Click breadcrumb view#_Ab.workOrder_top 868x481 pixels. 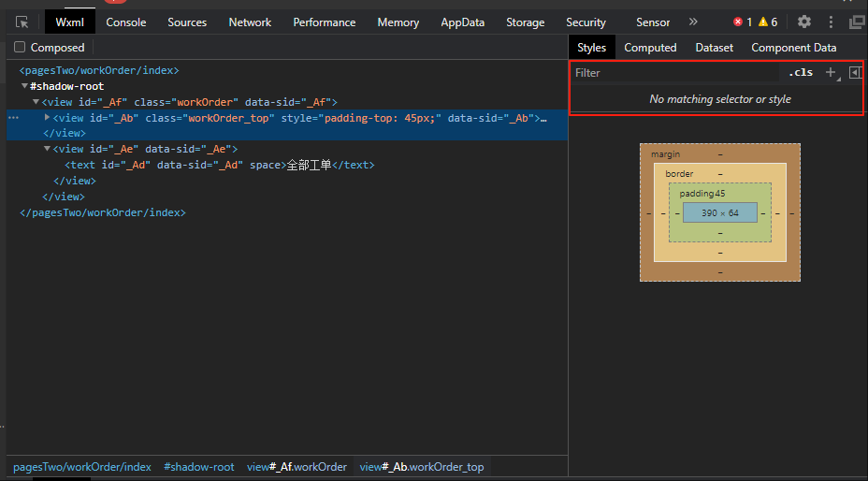[x=422, y=467]
